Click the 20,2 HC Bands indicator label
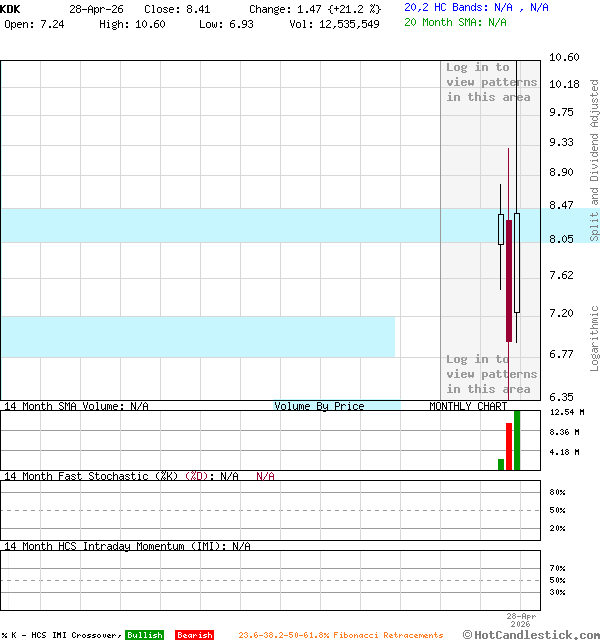The width and height of the screenshot is (600, 640). [476, 7]
